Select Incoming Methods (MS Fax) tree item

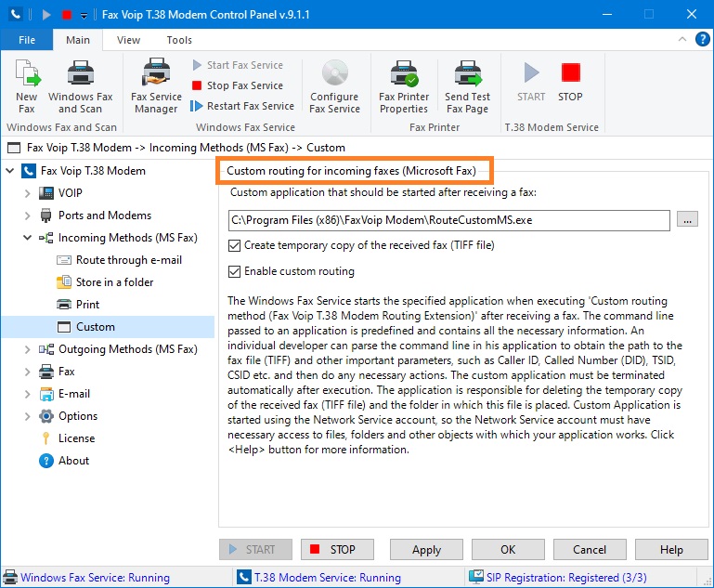(118, 238)
